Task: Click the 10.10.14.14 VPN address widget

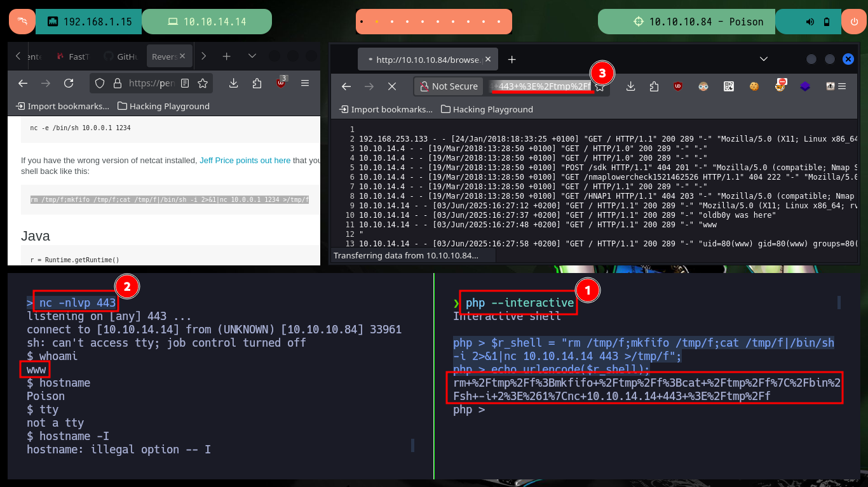Action: [x=207, y=22]
